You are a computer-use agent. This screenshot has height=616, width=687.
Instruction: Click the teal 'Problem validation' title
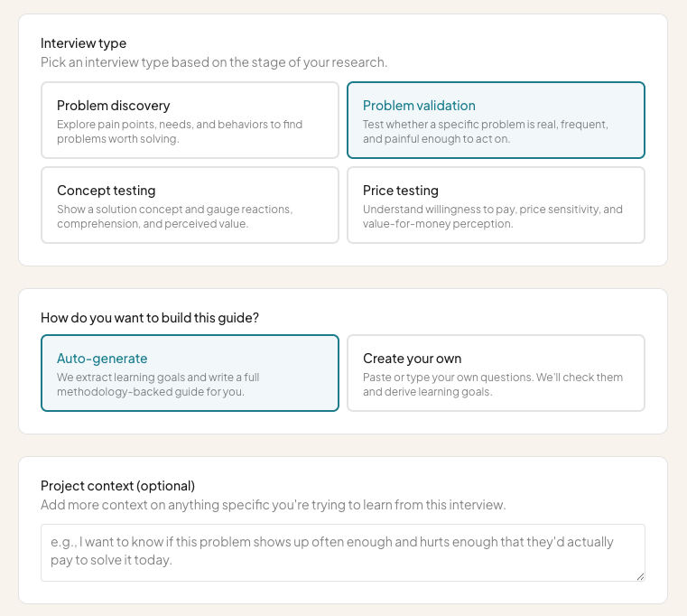pos(419,106)
